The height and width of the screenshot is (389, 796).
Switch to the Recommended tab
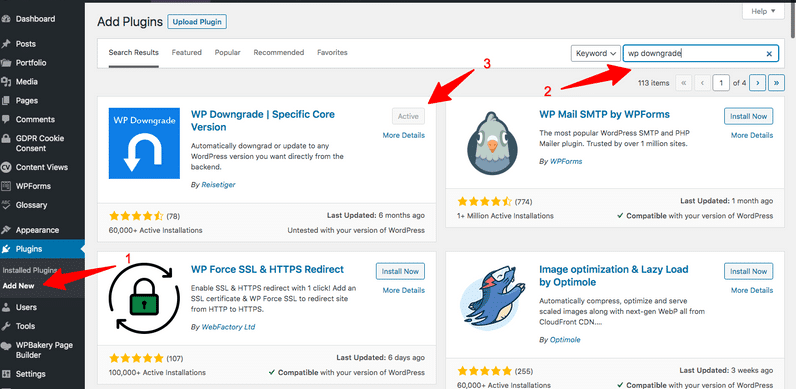click(x=279, y=52)
